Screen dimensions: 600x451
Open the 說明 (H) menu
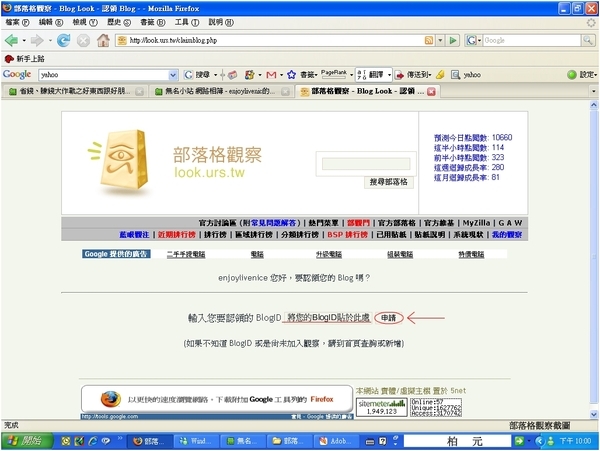click(221, 22)
